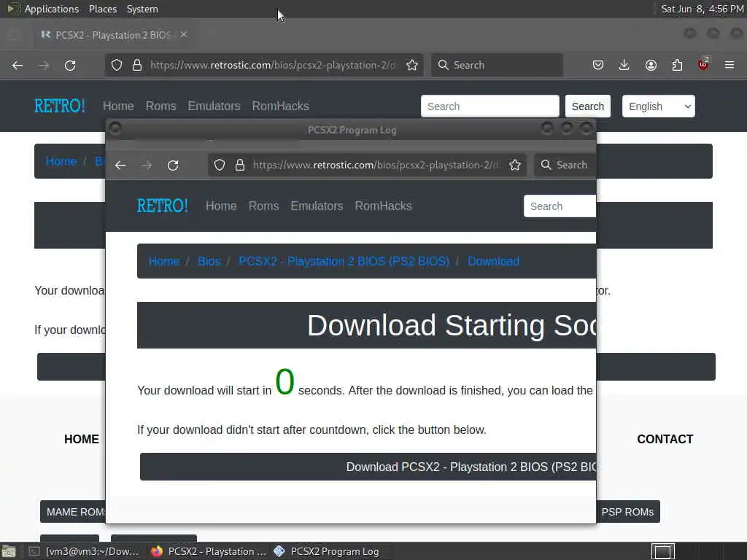The image size is (747, 560).
Task: Click the workspace switcher in bottom panel
Action: tap(663, 551)
